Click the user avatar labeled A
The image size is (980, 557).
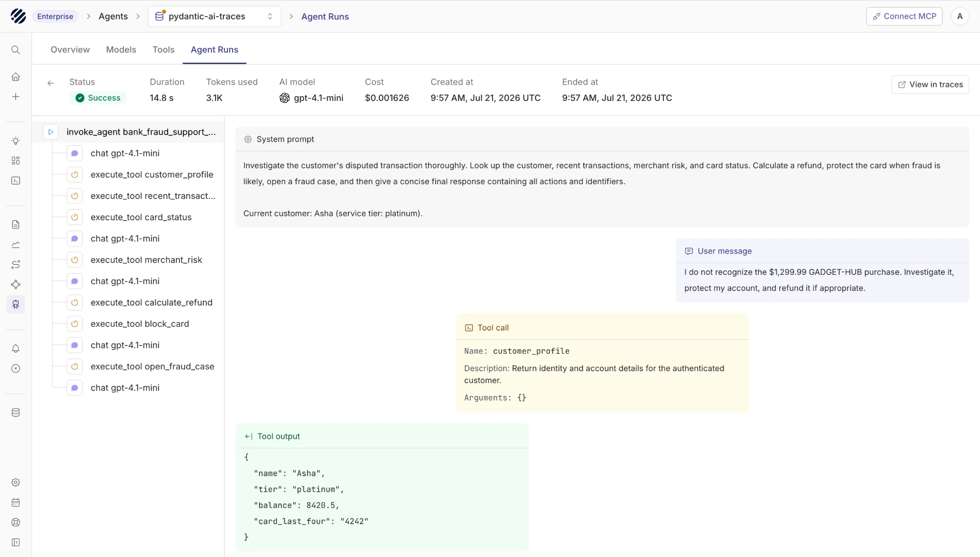point(960,16)
